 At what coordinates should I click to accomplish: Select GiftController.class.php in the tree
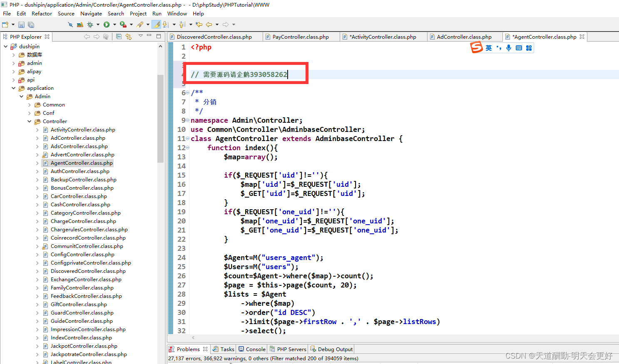[x=79, y=305]
